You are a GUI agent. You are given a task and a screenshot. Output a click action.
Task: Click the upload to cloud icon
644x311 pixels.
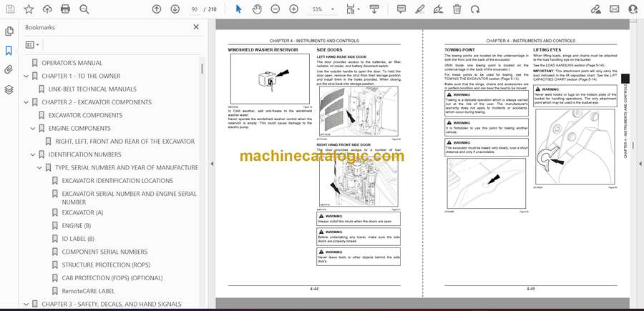(x=47, y=9)
